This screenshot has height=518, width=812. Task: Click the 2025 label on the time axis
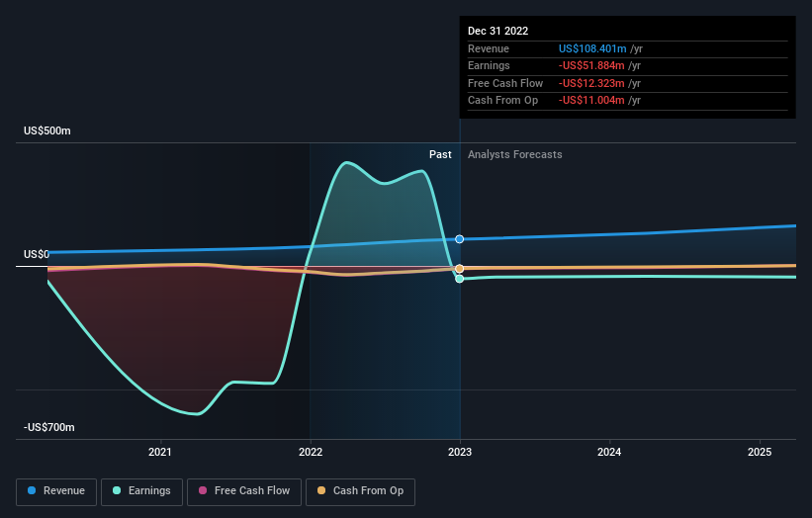(x=760, y=452)
